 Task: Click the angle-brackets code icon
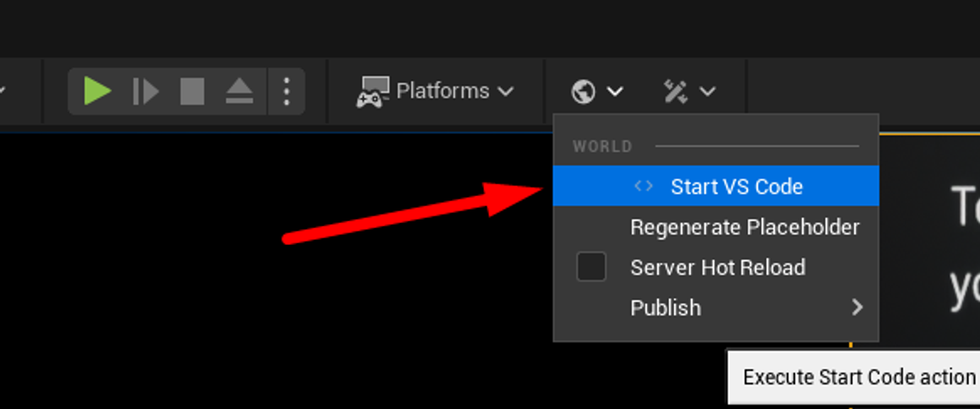click(644, 186)
